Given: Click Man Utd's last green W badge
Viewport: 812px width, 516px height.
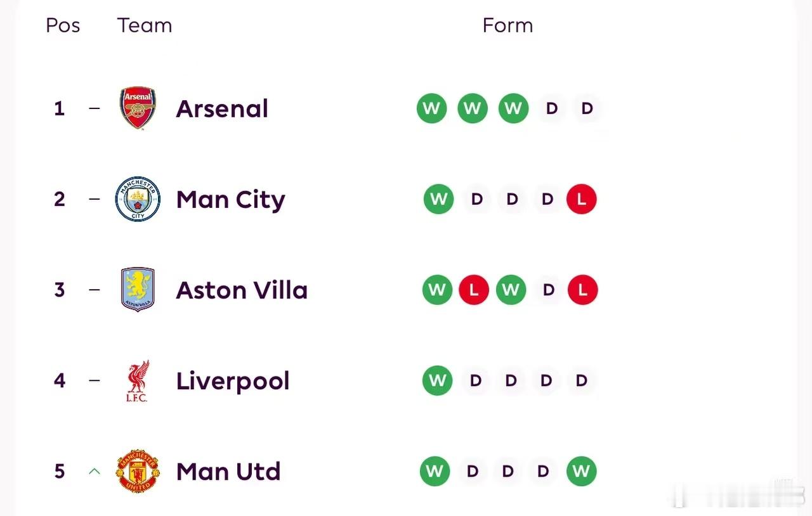Looking at the screenshot, I should click(581, 472).
